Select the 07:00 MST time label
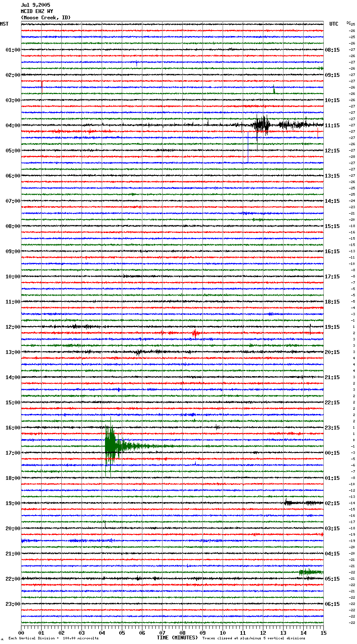357x644 pixels. click(x=13, y=201)
